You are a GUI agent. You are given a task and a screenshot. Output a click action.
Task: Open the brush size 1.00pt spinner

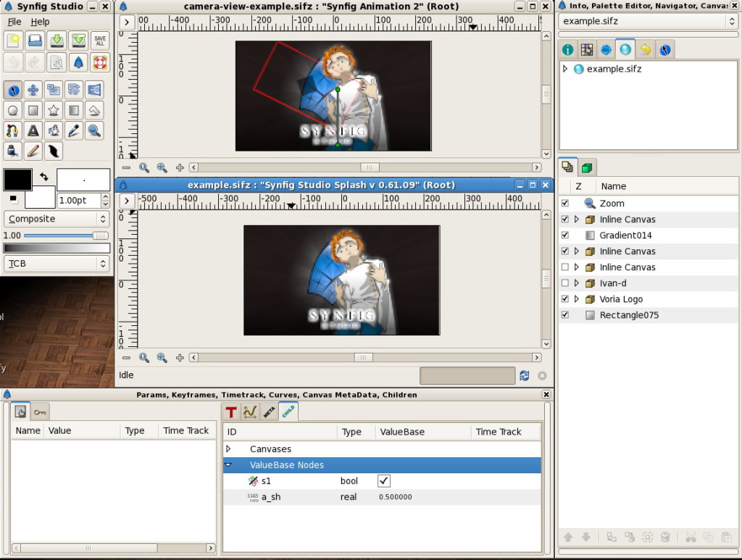(106, 200)
